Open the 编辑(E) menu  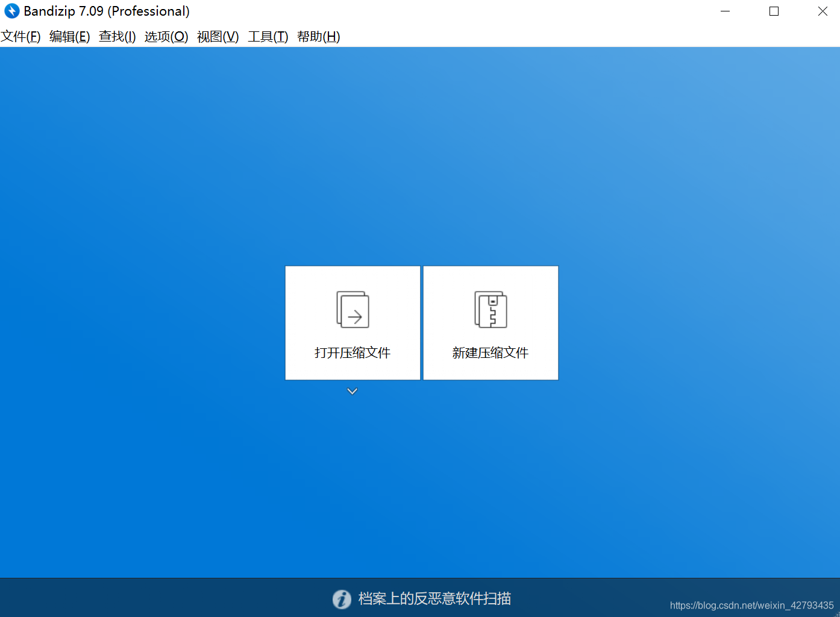(70, 37)
